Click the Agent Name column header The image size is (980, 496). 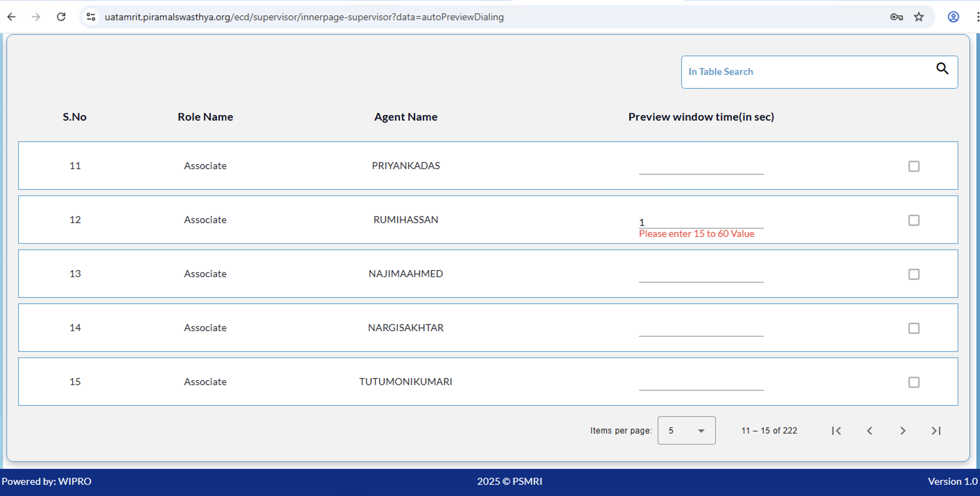pos(405,117)
